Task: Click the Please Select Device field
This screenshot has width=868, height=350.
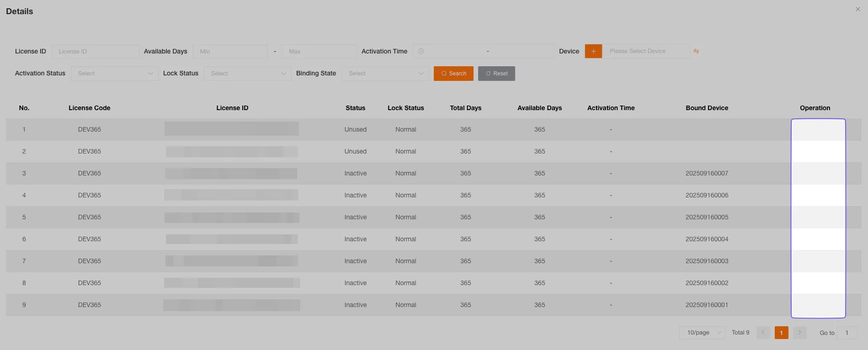Action: click(645, 51)
